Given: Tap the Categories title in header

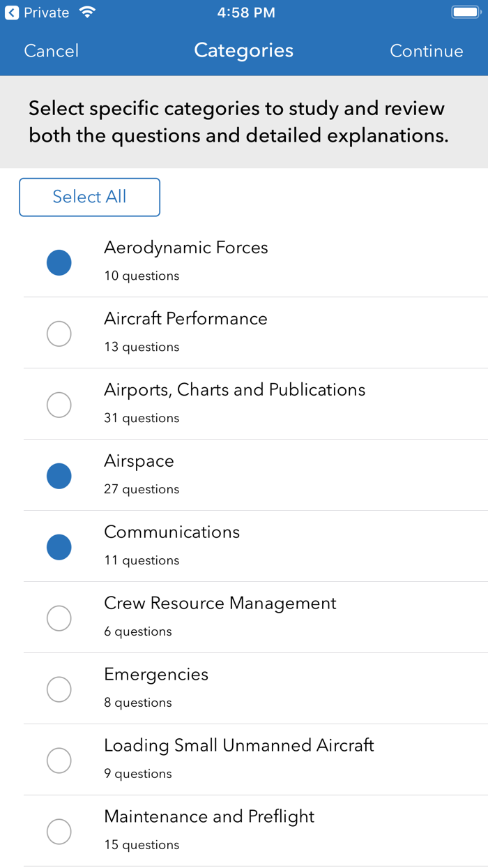Looking at the screenshot, I should click(x=243, y=50).
